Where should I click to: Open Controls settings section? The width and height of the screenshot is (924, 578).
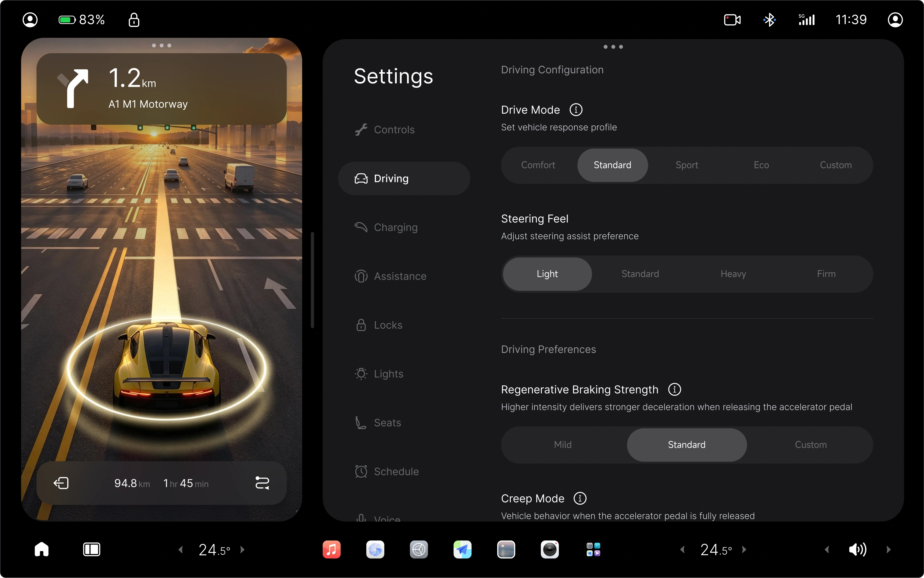pyautogui.click(x=404, y=130)
